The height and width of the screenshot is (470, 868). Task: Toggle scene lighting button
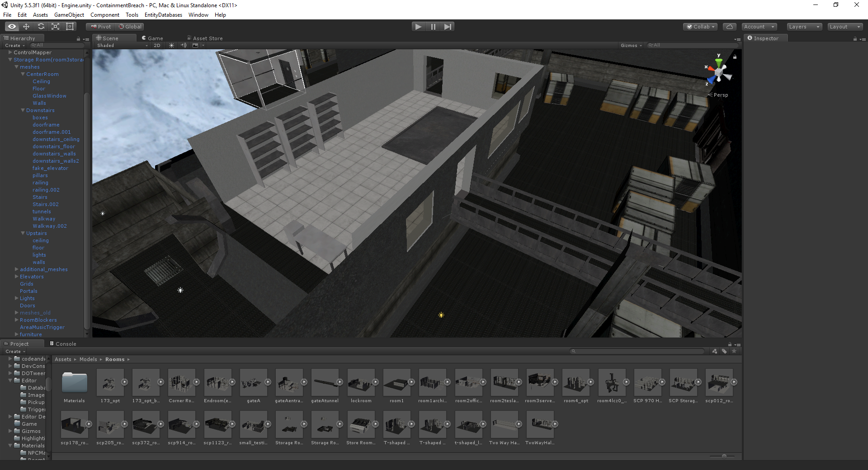pyautogui.click(x=171, y=45)
